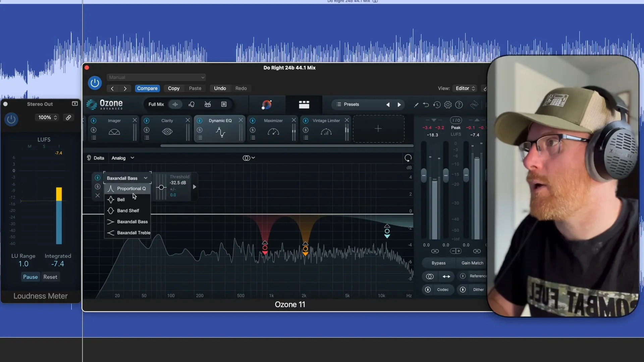The image size is (644, 362).
Task: Remove the selected EQ band
Action: coord(98,195)
